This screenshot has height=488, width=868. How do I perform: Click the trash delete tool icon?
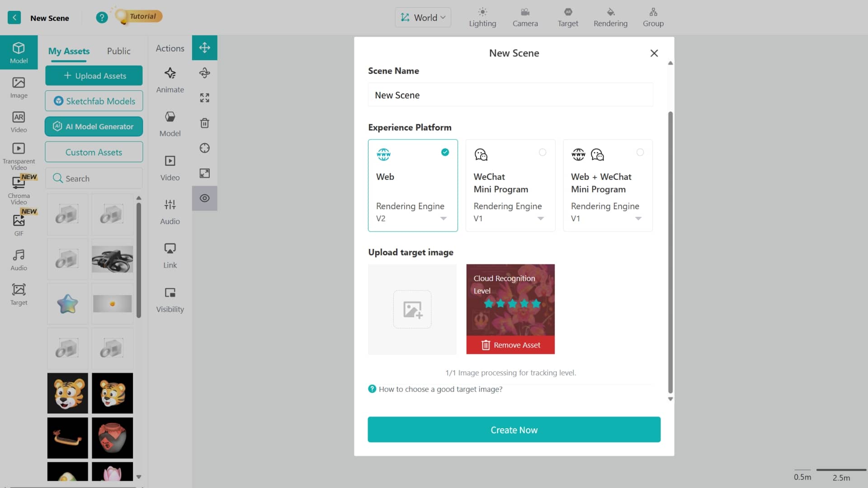[204, 123]
